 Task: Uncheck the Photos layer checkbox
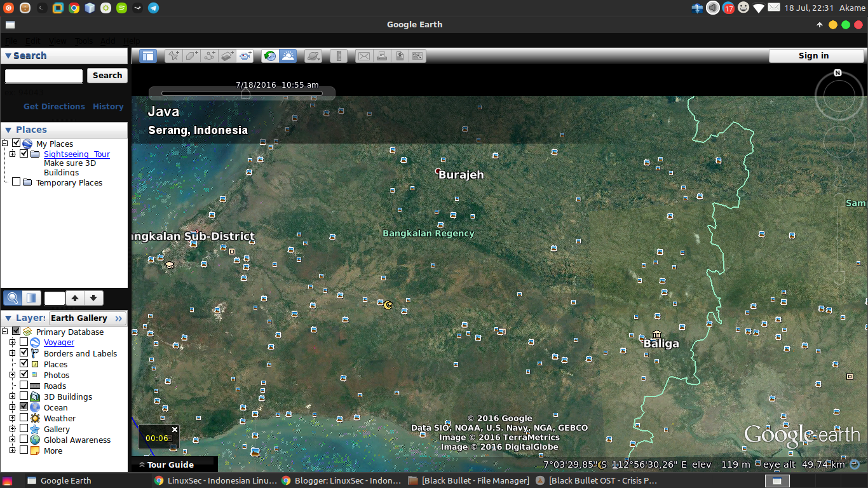coord(24,374)
